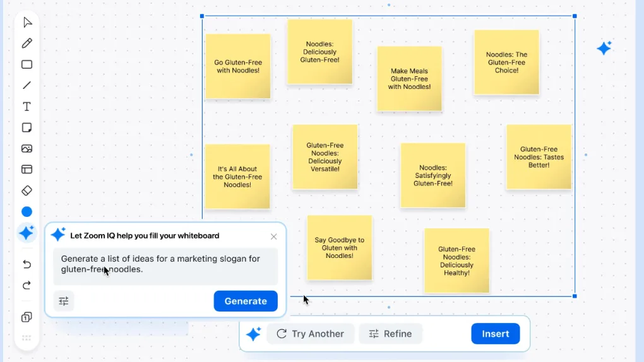The height and width of the screenshot is (362, 644).
Task: Open the Refine options
Action: point(391,334)
